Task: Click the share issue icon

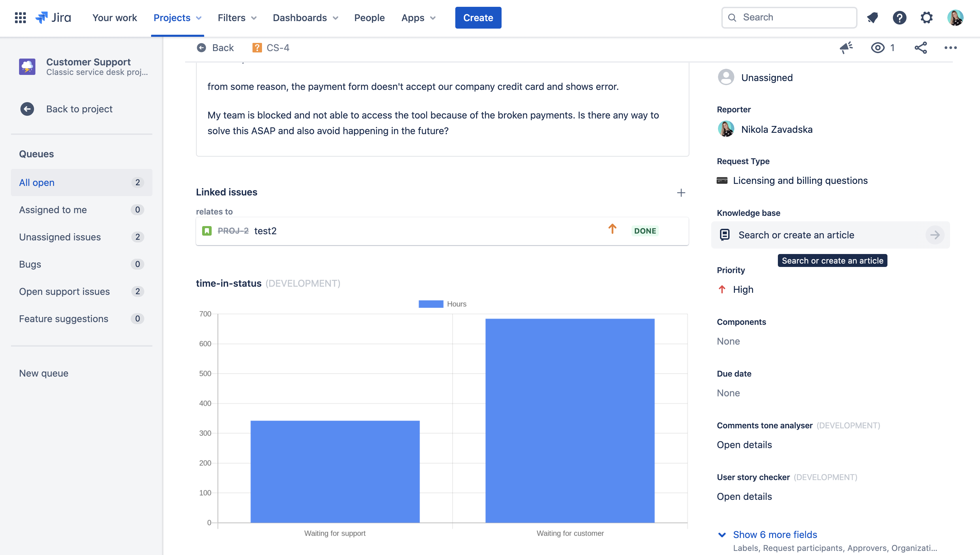Action: tap(920, 48)
